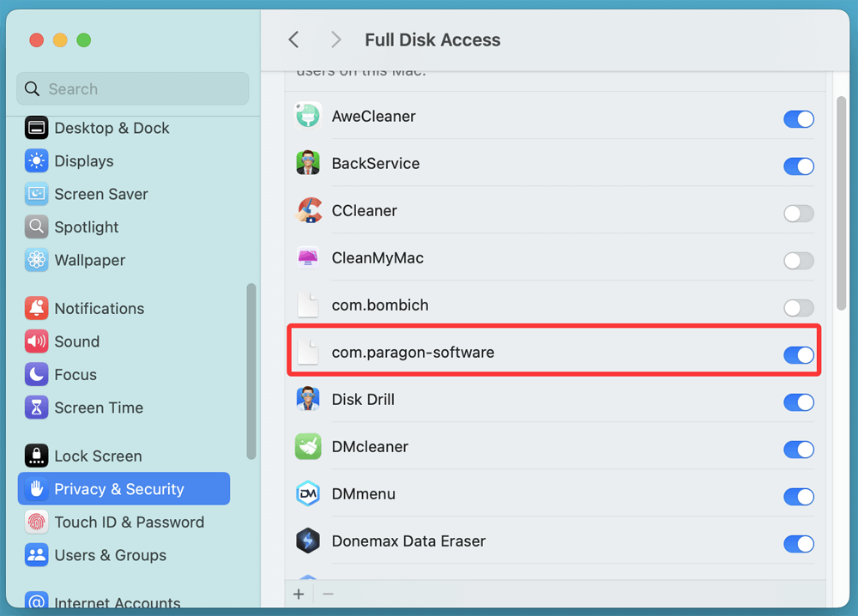Image resolution: width=858 pixels, height=616 pixels.
Task: Click the plus button to add an app
Action: [x=299, y=593]
